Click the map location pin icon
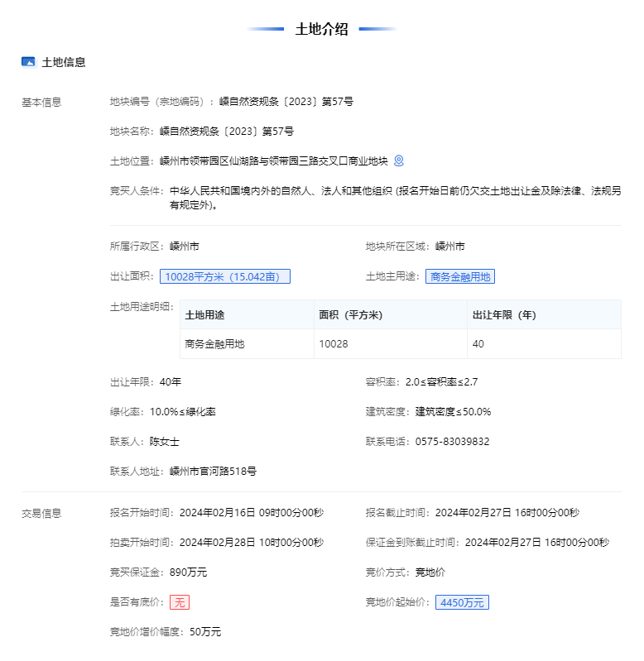Image resolution: width=644 pixels, height=661 pixels. [x=399, y=160]
